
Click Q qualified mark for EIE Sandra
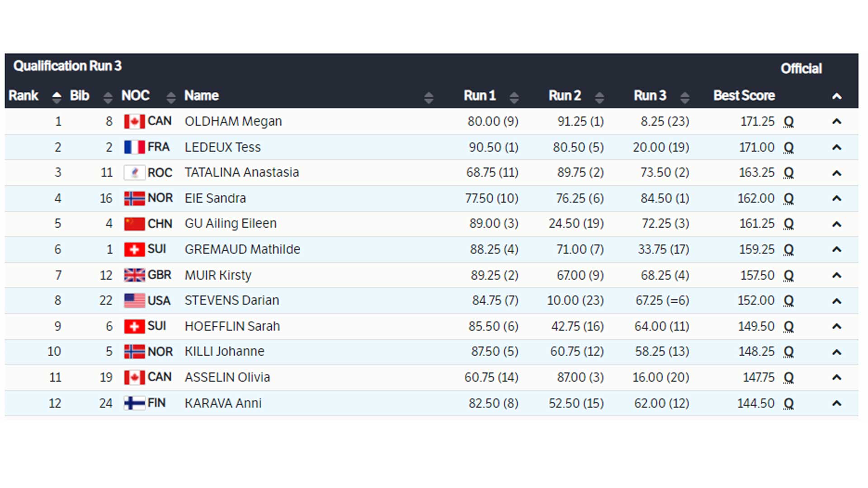coord(788,199)
